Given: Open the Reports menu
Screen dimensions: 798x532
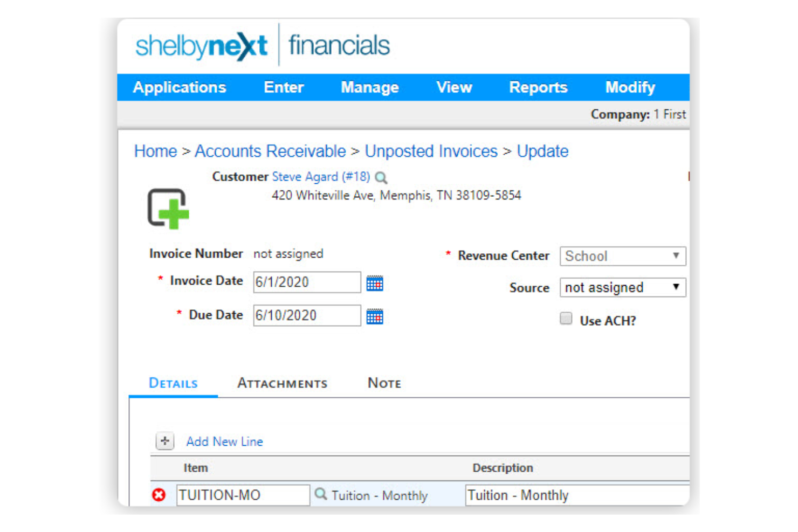Looking at the screenshot, I should pyautogui.click(x=538, y=87).
